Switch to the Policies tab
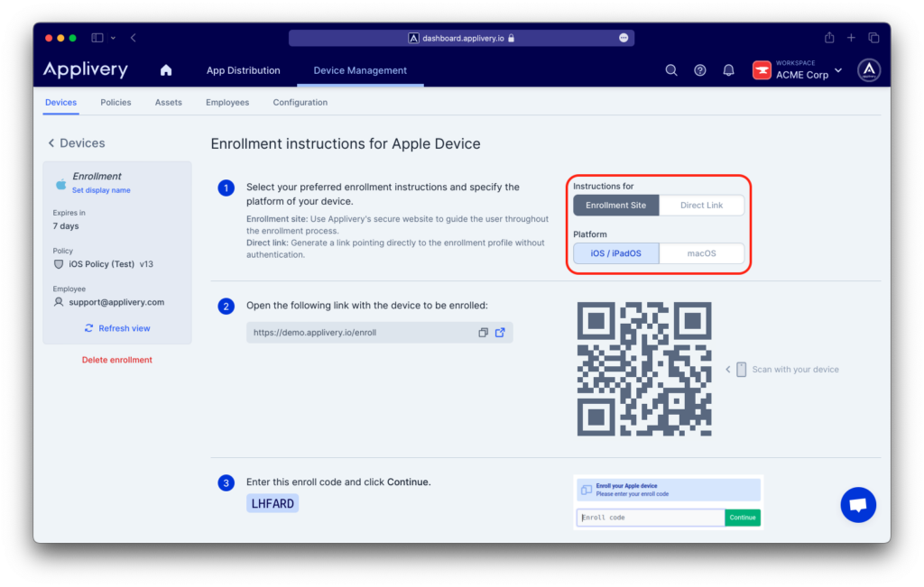 pyautogui.click(x=115, y=103)
